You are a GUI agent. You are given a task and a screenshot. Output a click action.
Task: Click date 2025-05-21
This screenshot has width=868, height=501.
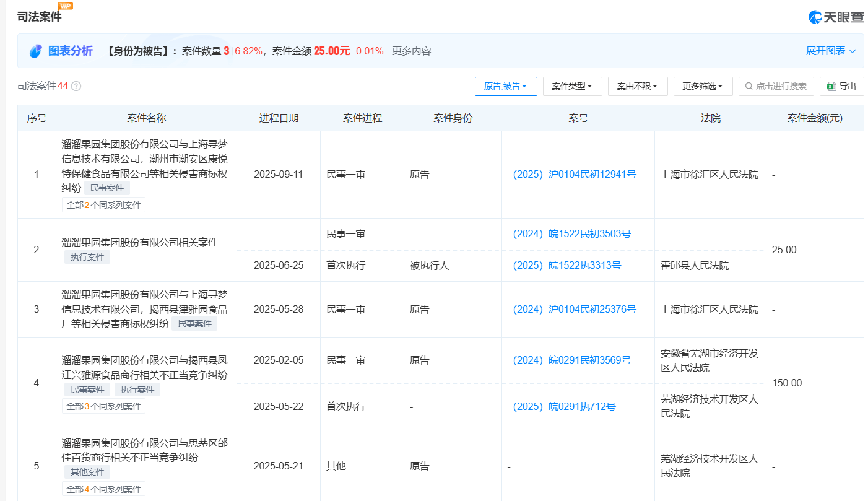coord(279,466)
